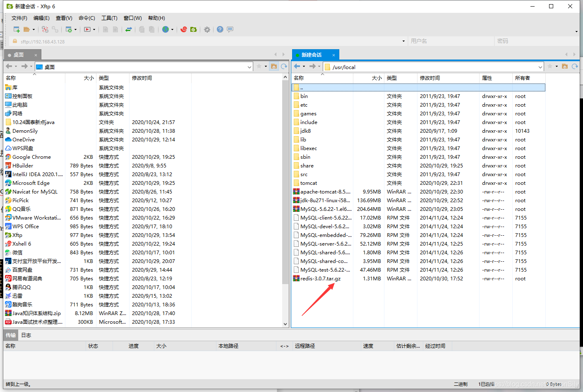Click the Disconnect toolbar icon
This screenshot has height=392, width=583.
coord(45,29)
